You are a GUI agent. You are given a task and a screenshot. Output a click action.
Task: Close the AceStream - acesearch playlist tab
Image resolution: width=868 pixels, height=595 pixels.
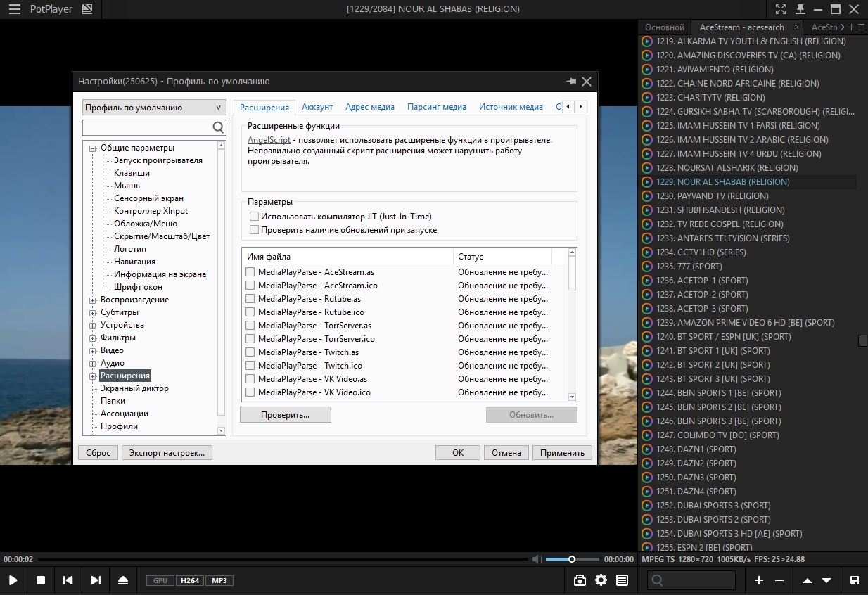point(796,27)
